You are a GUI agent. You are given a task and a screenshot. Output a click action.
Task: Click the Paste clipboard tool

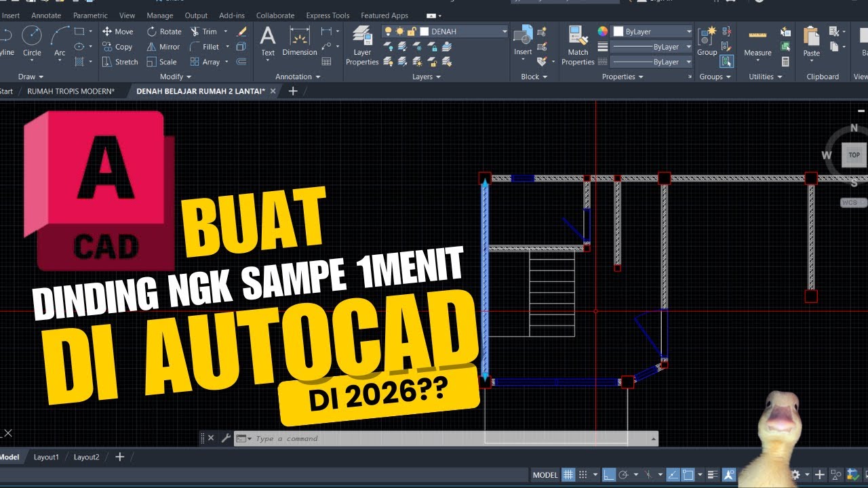tap(811, 41)
